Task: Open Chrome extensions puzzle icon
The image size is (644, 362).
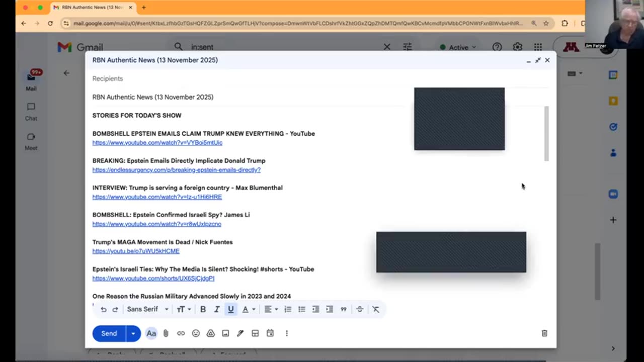Action: (565, 23)
